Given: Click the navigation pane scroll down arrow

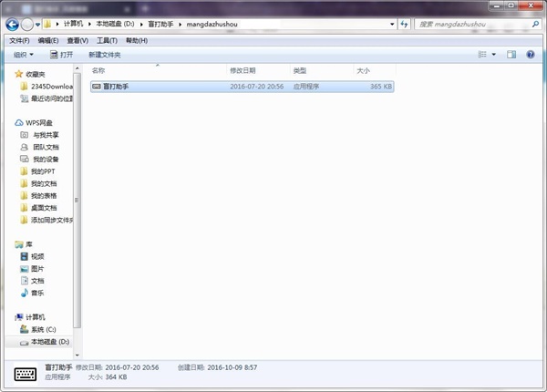Looking at the screenshot, I should point(77,355).
